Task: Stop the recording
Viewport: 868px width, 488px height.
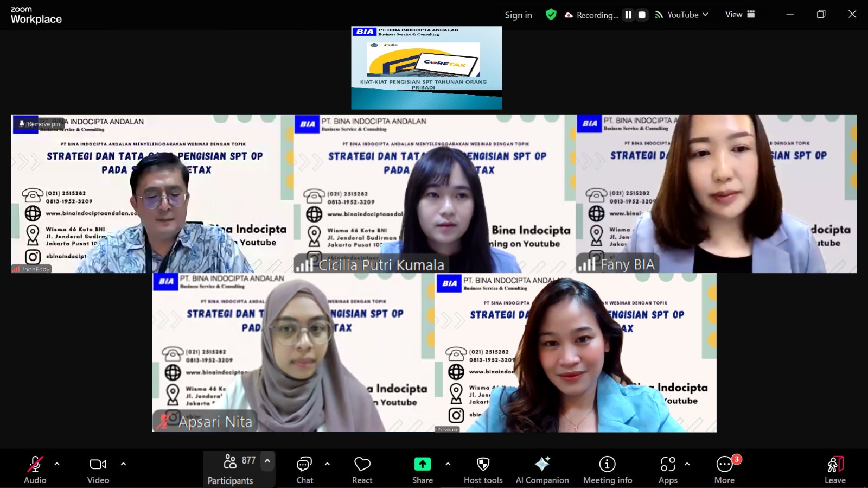Action: click(642, 15)
